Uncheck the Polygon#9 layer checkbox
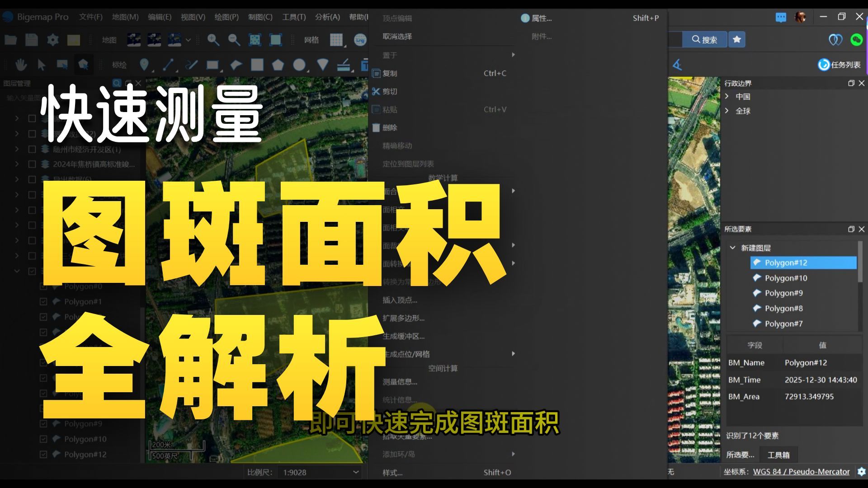 [43, 424]
